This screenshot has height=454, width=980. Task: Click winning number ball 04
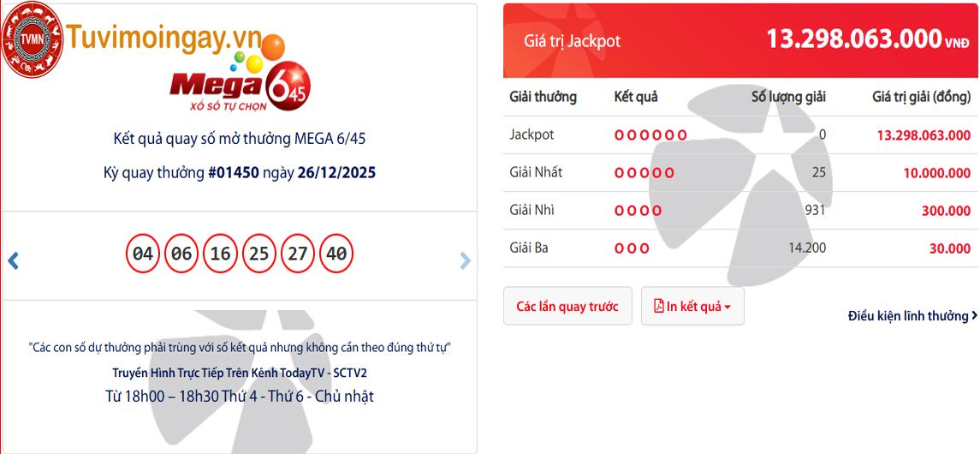click(x=143, y=254)
